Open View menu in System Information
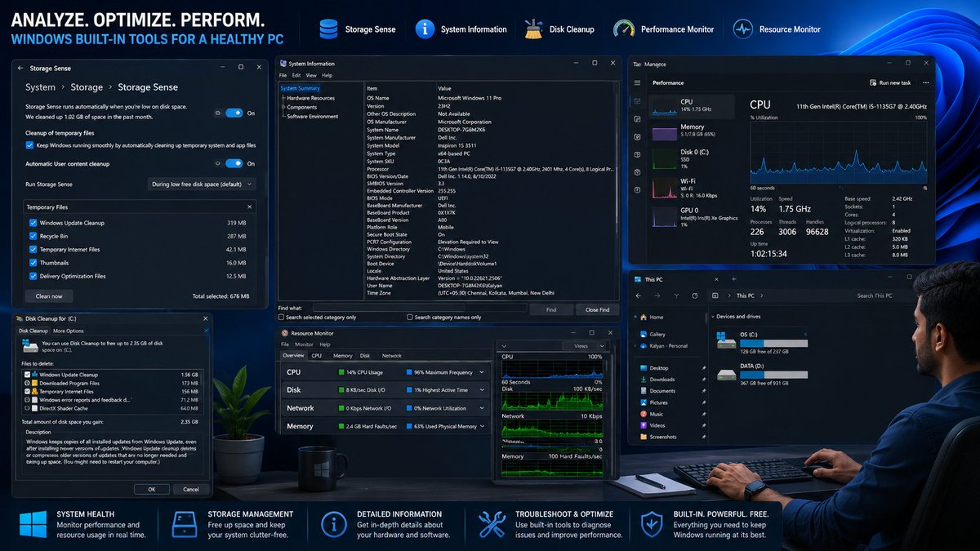 click(x=310, y=75)
